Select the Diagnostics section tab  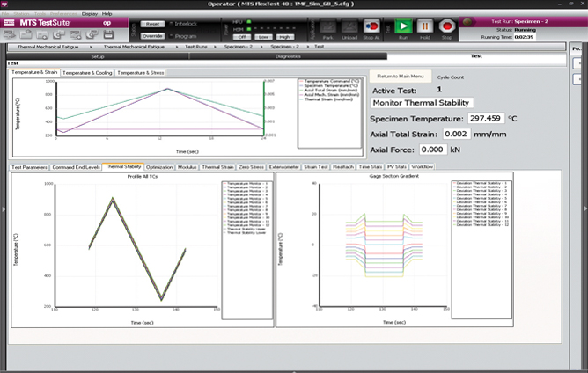click(x=288, y=55)
